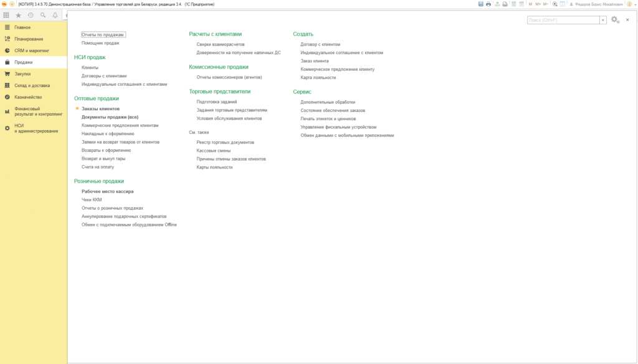The width and height of the screenshot is (638, 364).
Task: Create a Карта лояльности
Action: pos(318,78)
